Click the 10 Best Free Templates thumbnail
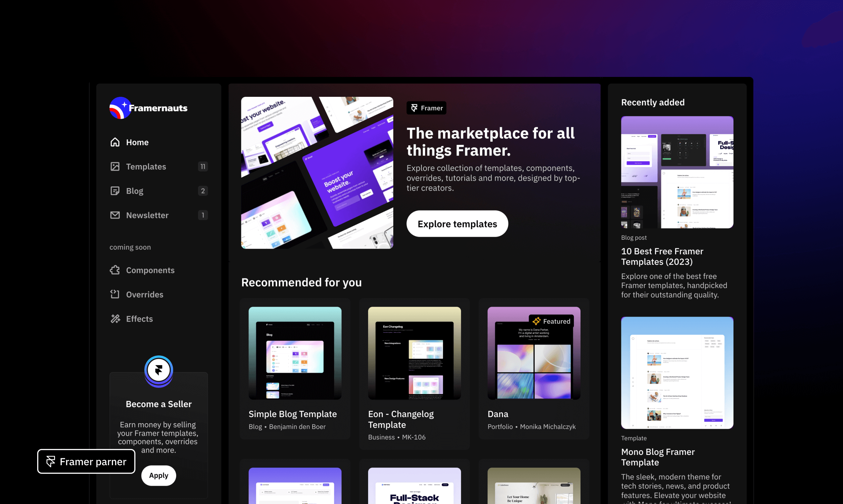The image size is (843, 504). (x=677, y=172)
